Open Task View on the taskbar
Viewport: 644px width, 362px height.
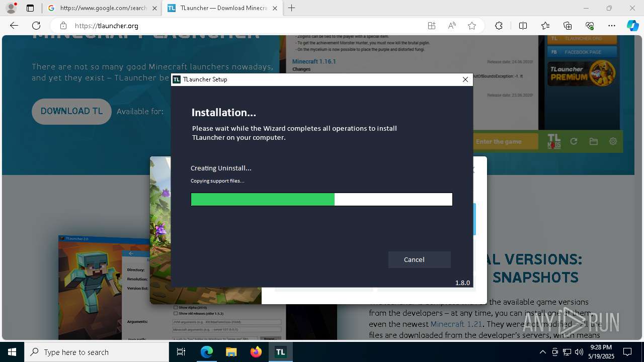(181, 352)
